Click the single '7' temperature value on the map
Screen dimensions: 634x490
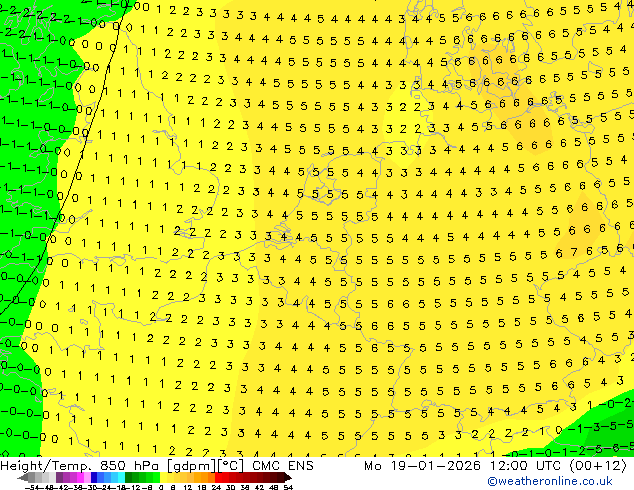[574, 253]
